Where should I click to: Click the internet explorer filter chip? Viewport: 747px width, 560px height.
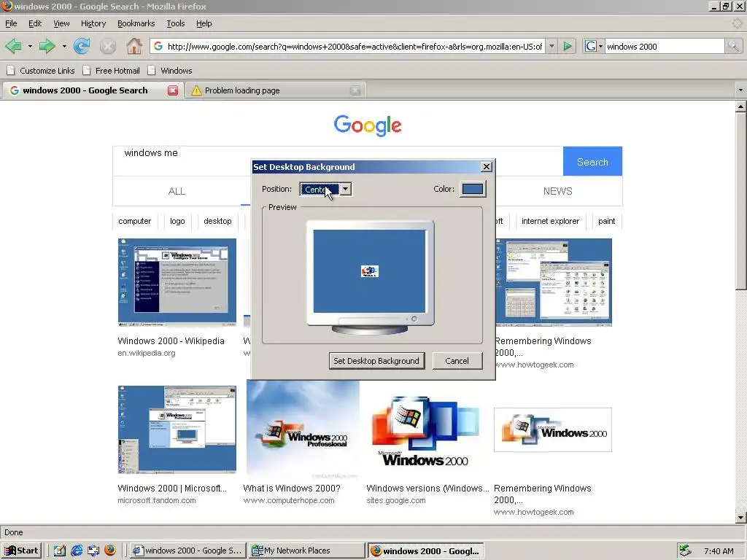(x=550, y=221)
